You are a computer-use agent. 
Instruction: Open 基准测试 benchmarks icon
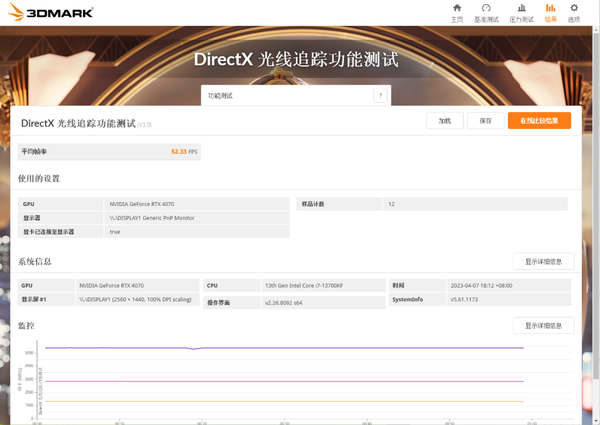coord(486,13)
